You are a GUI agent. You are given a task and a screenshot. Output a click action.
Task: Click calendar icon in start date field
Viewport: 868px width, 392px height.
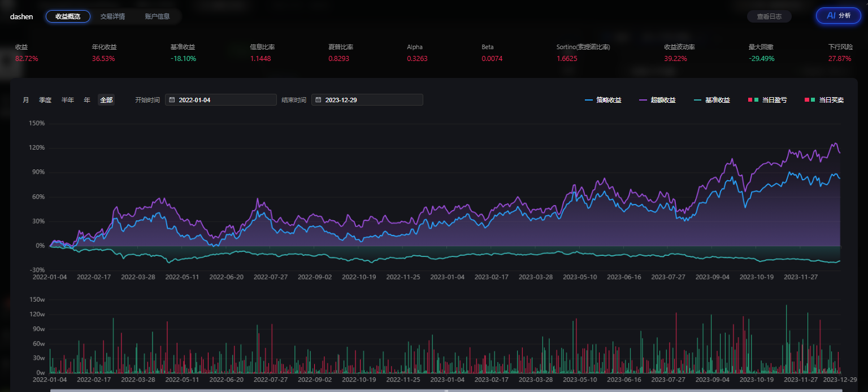[x=172, y=100]
